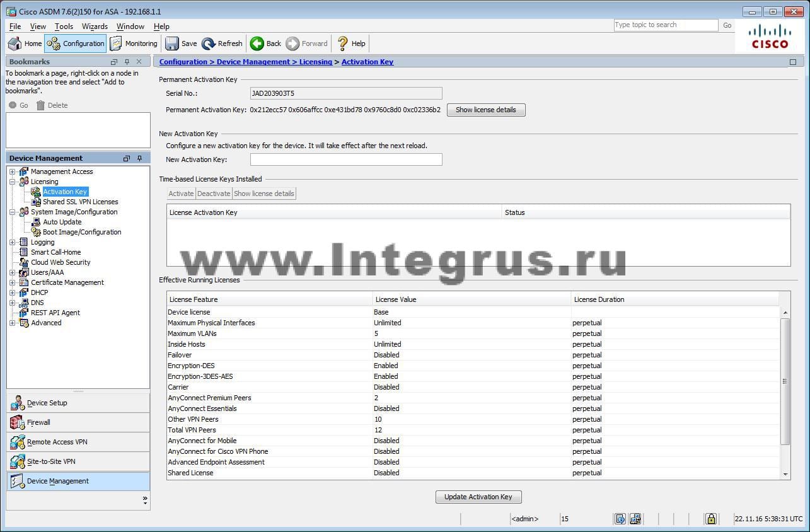Open the File menu
Viewport: 810px width, 532px height.
[x=15, y=26]
